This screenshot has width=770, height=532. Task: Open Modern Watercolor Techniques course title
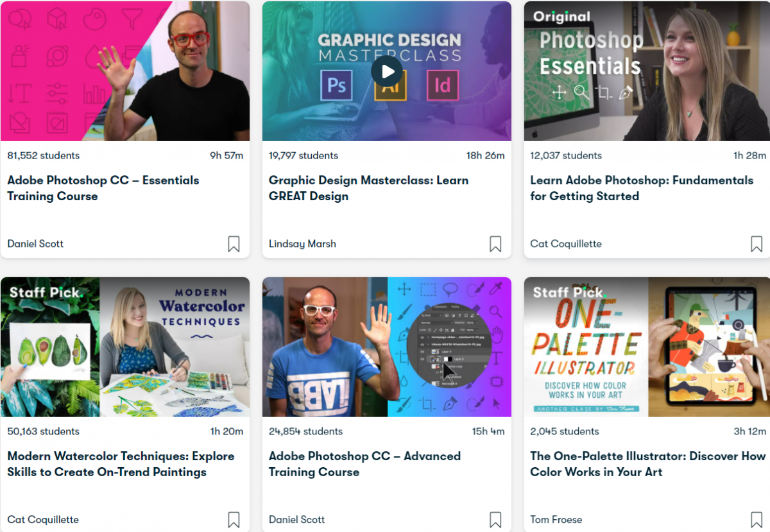tap(121, 464)
